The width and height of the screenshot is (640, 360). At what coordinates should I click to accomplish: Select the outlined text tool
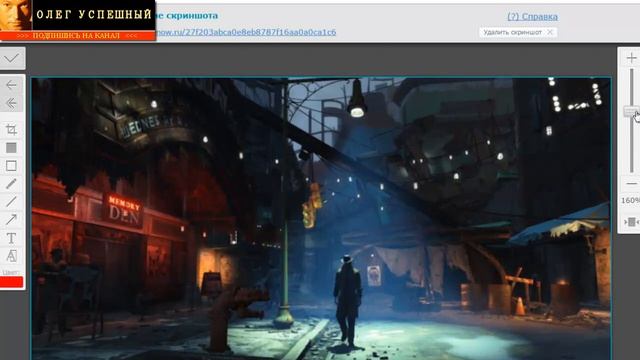point(11,256)
